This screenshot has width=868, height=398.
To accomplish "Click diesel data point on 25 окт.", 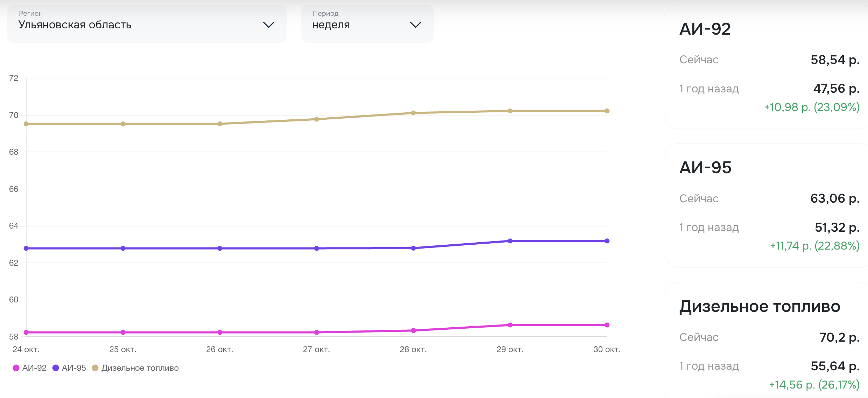I will coord(123,124).
